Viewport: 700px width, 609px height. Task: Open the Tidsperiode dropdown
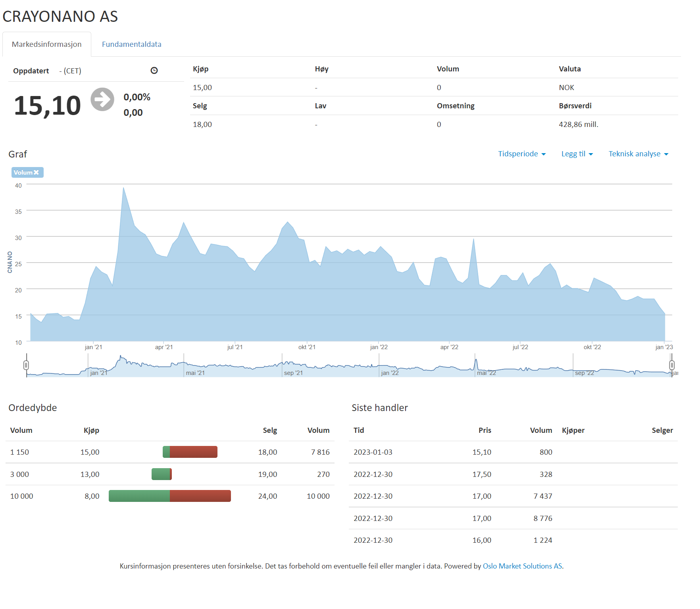coord(522,154)
